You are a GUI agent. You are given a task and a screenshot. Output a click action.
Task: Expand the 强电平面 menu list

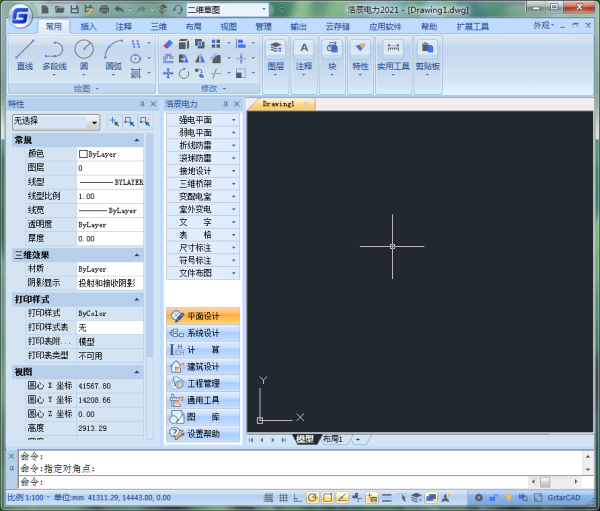(x=203, y=119)
